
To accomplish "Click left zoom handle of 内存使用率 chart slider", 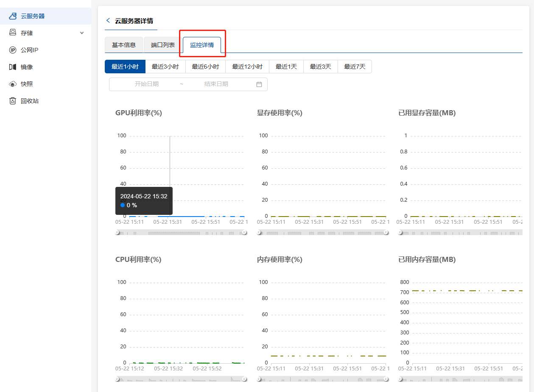I will point(259,379).
